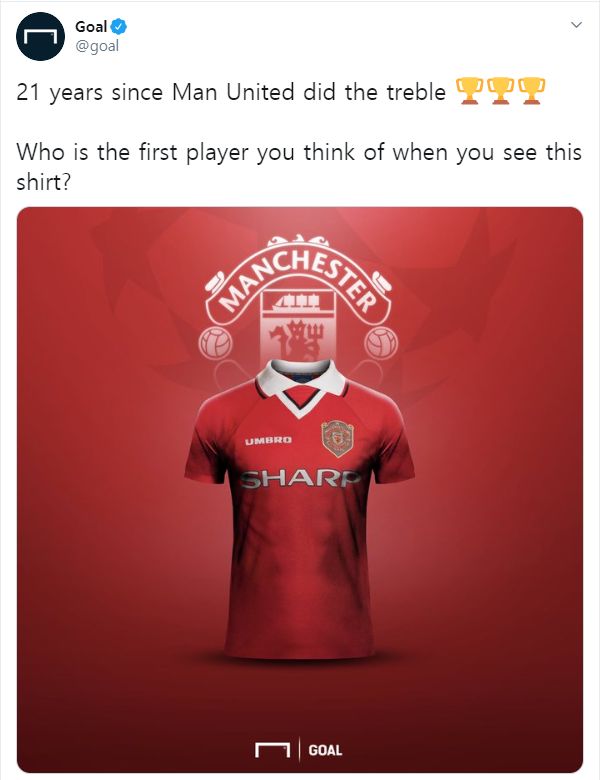This screenshot has width=601, height=780.
Task: Open the Goal profile avatar
Action: (x=40, y=37)
